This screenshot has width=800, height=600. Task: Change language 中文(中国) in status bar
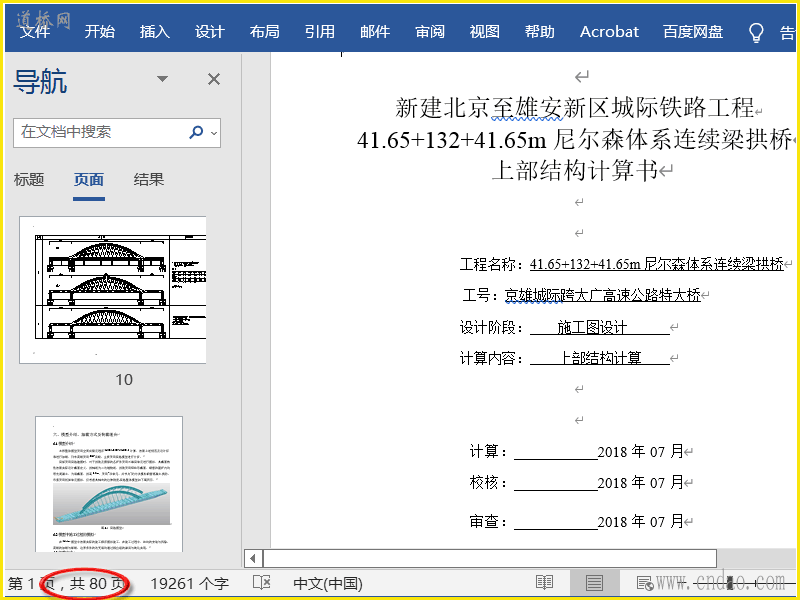328,583
